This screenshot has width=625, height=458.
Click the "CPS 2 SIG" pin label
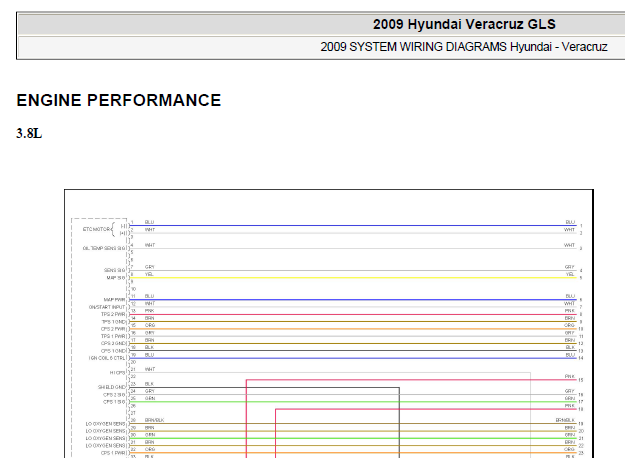pos(114,395)
